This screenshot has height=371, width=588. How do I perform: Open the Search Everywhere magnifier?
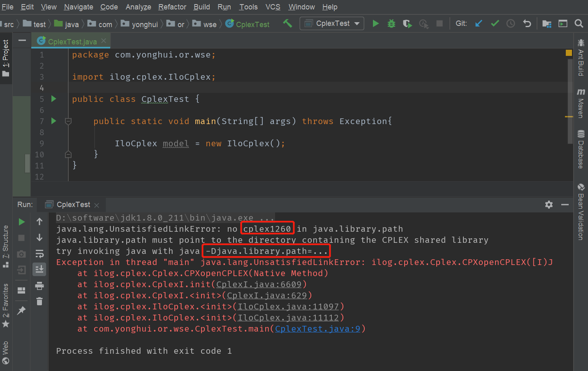(x=579, y=23)
